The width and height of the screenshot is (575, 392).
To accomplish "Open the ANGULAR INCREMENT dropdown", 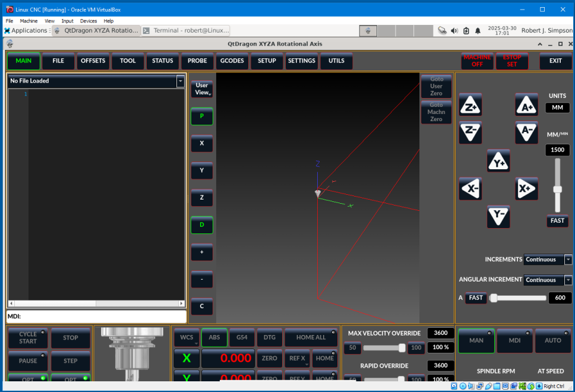I will click(568, 280).
